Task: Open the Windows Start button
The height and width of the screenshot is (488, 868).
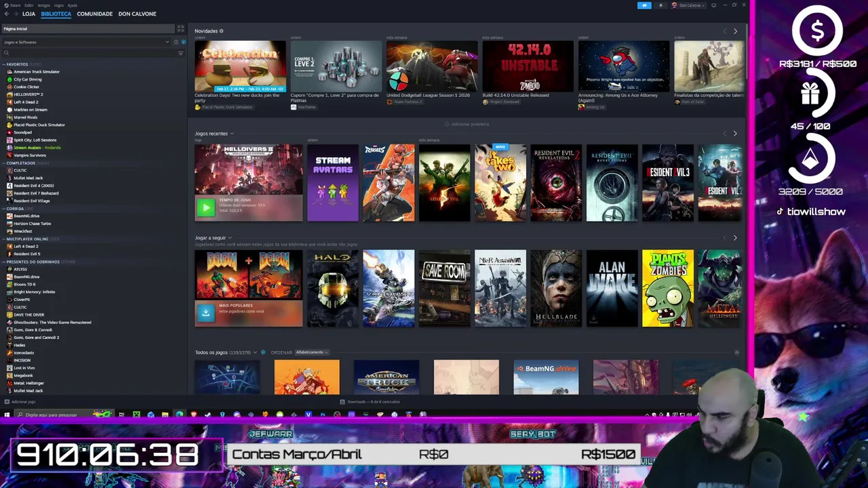Action: (7, 415)
